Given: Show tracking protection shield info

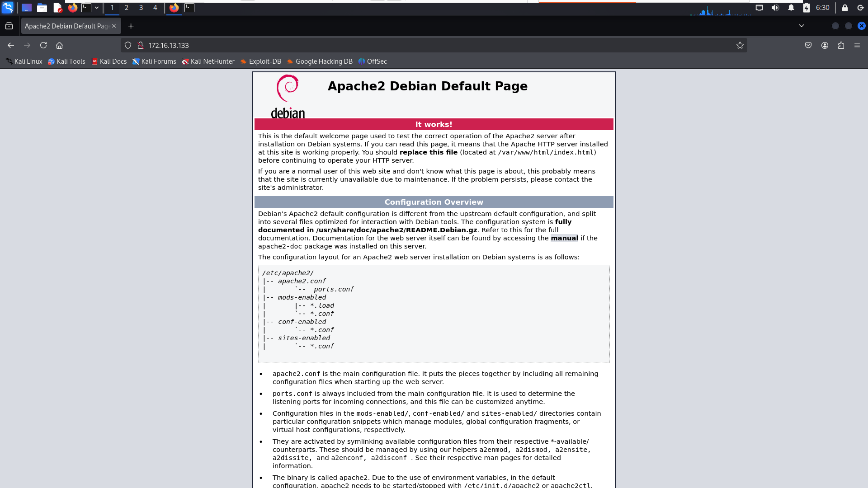Looking at the screenshot, I should tap(128, 45).
